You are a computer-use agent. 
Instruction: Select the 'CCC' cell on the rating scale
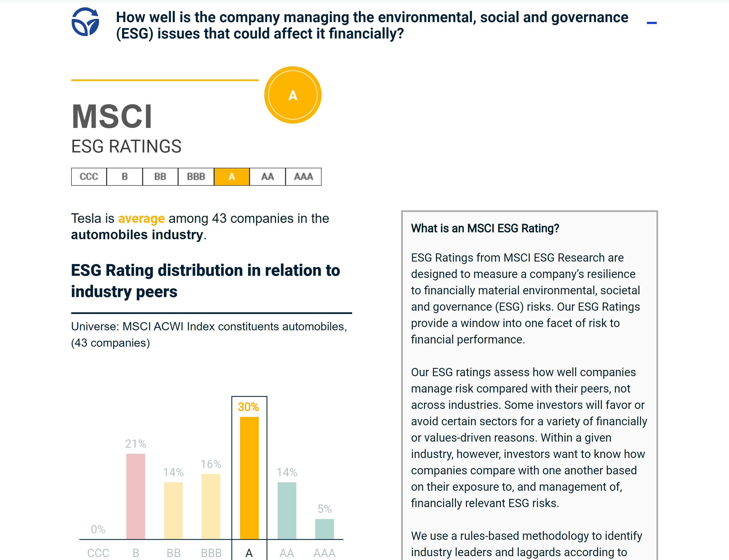[89, 177]
